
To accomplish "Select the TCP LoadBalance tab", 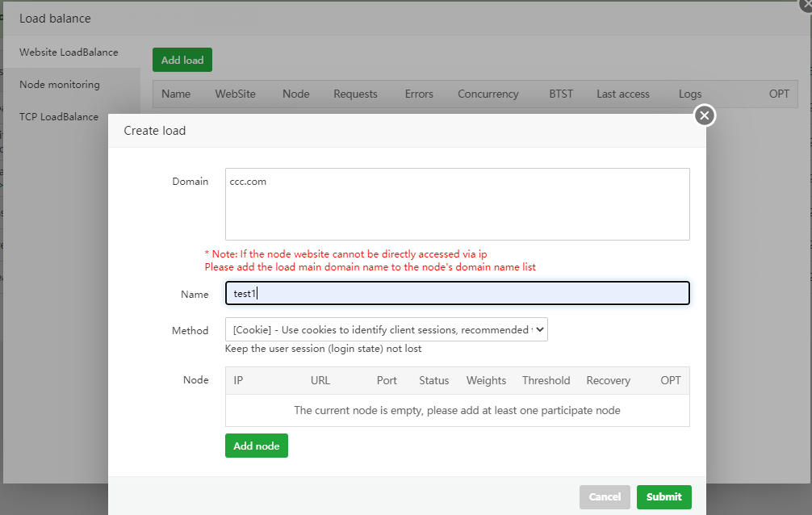I will tap(59, 117).
